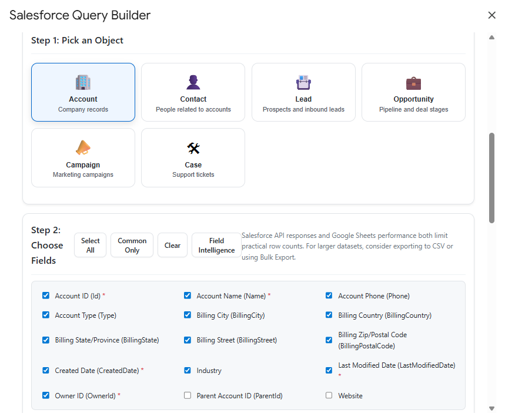
Task: Click the Account building graphic
Action: pos(83,82)
